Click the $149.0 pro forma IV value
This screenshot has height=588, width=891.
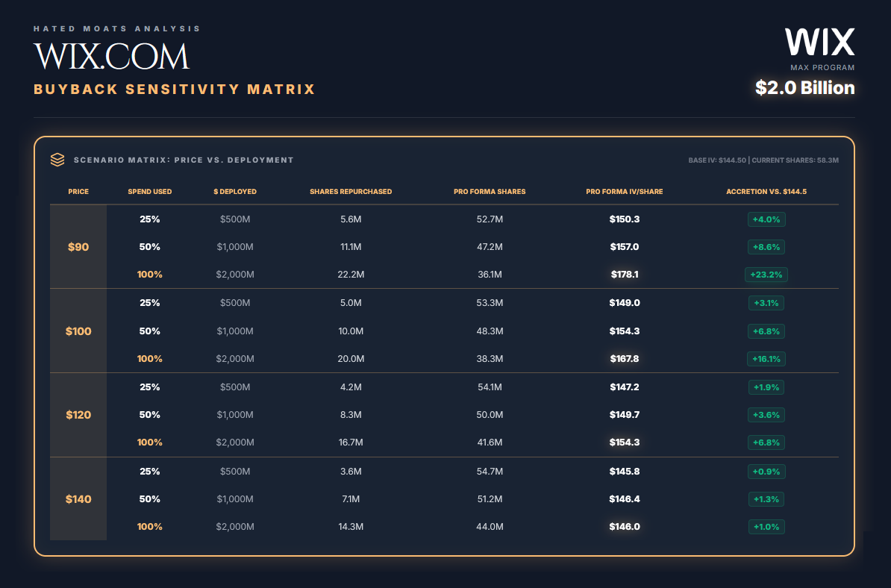(x=625, y=303)
